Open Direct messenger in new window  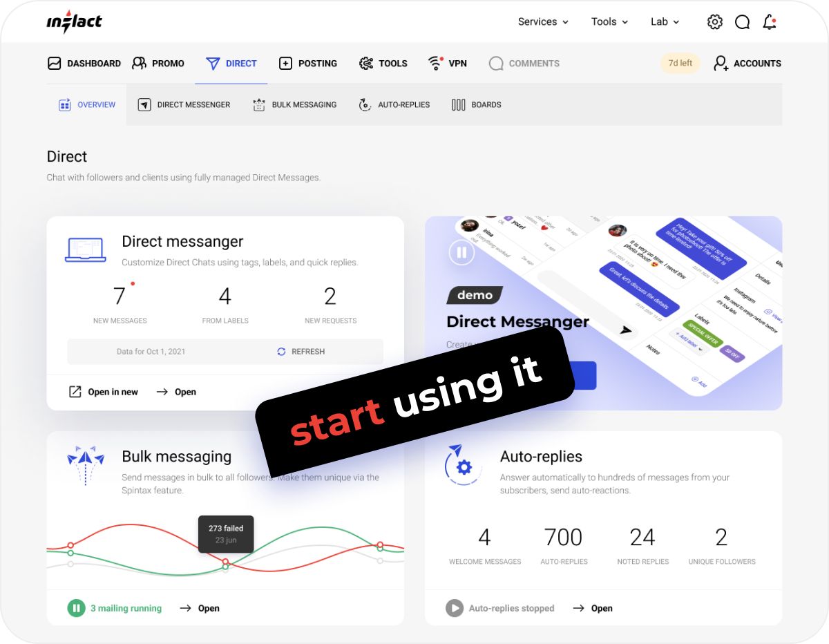[103, 392]
